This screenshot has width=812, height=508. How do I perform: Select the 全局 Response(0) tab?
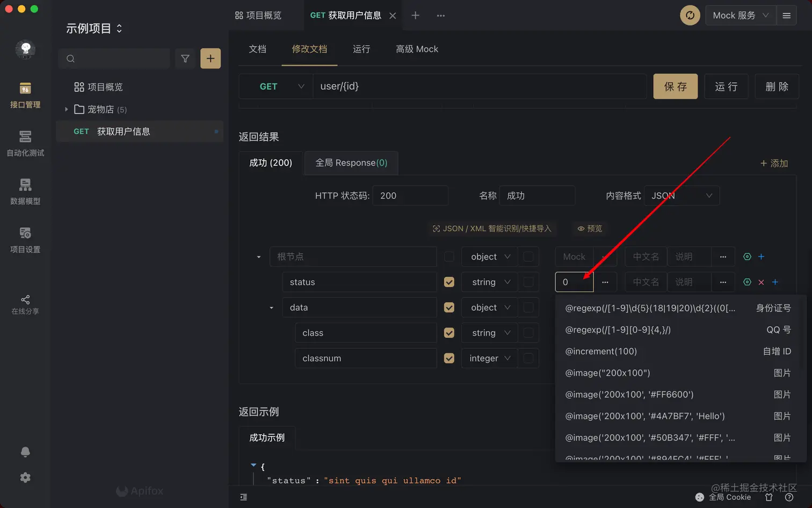[x=351, y=163]
